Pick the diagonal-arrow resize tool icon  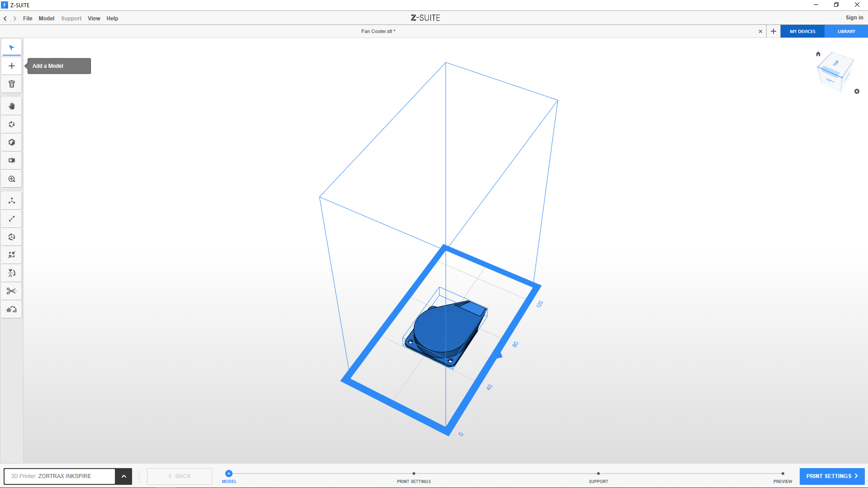point(12,219)
